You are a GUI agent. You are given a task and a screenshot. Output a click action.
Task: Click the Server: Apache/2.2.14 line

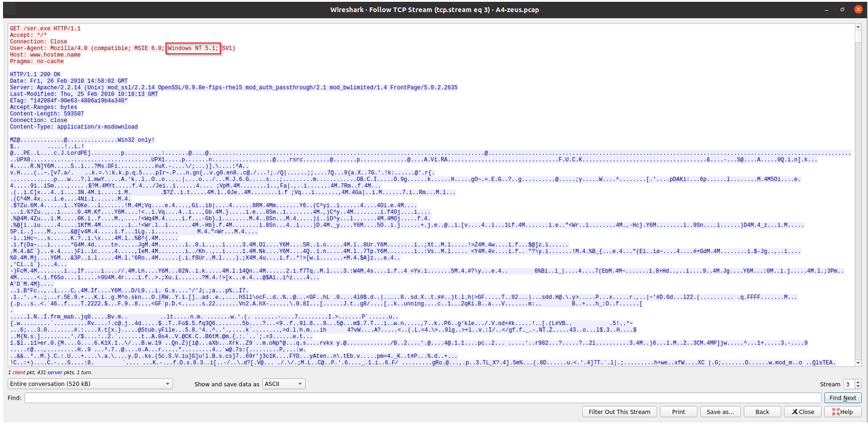coord(233,87)
